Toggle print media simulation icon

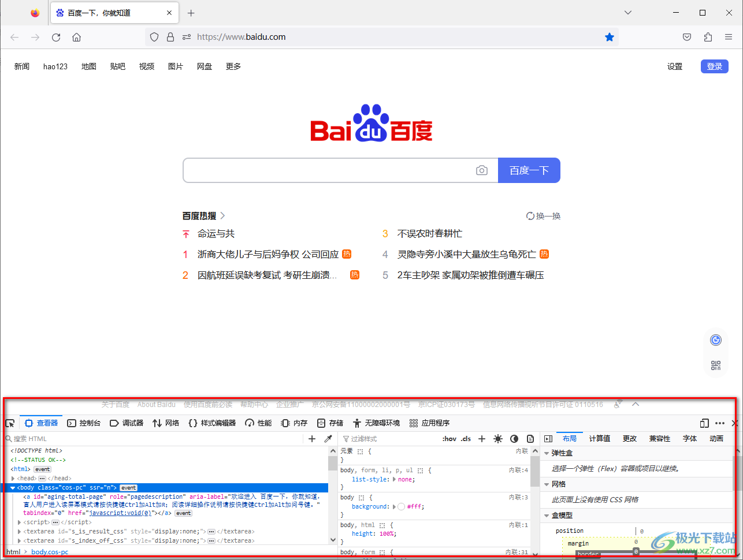530,439
